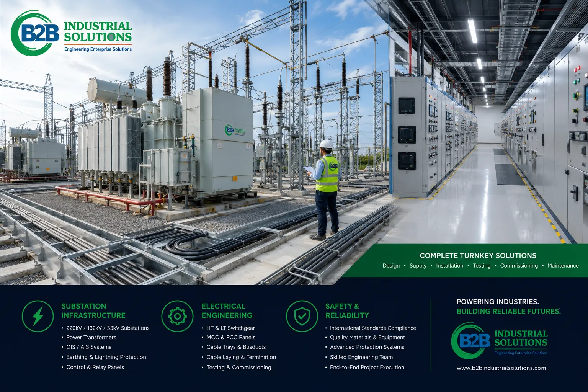Select 'Commissioning' in the turnkey banner
Image resolution: width=588 pixels, height=392 pixels.
click(519, 266)
